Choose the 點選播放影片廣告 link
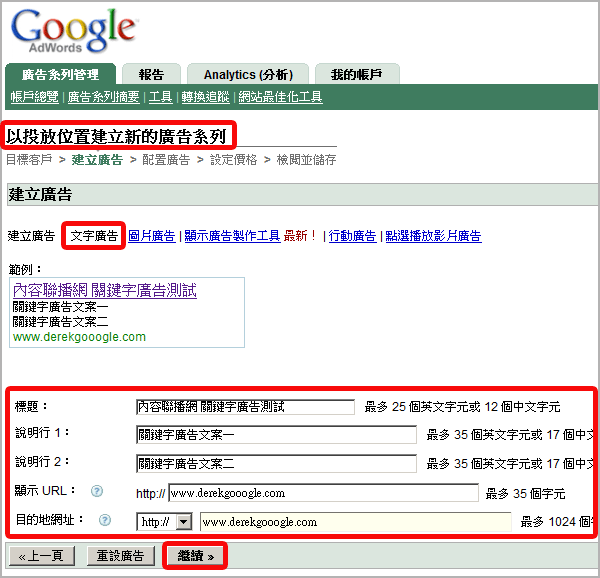Screen dimensions: 600x578 (434, 236)
